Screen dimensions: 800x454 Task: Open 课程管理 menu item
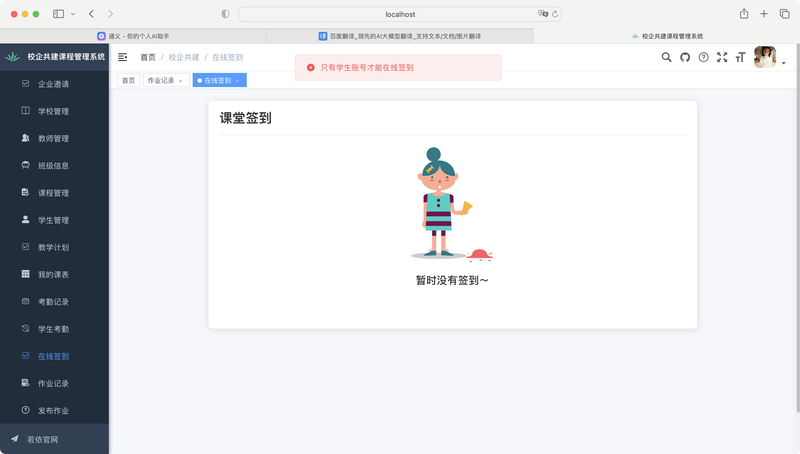54,192
